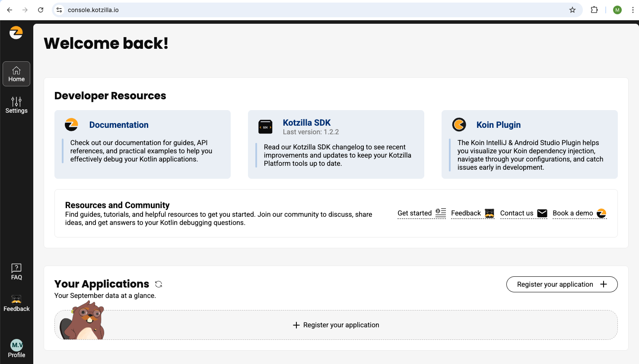This screenshot has height=364, width=639.
Task: Click the browser forward arrow
Action: pyautogui.click(x=25, y=10)
